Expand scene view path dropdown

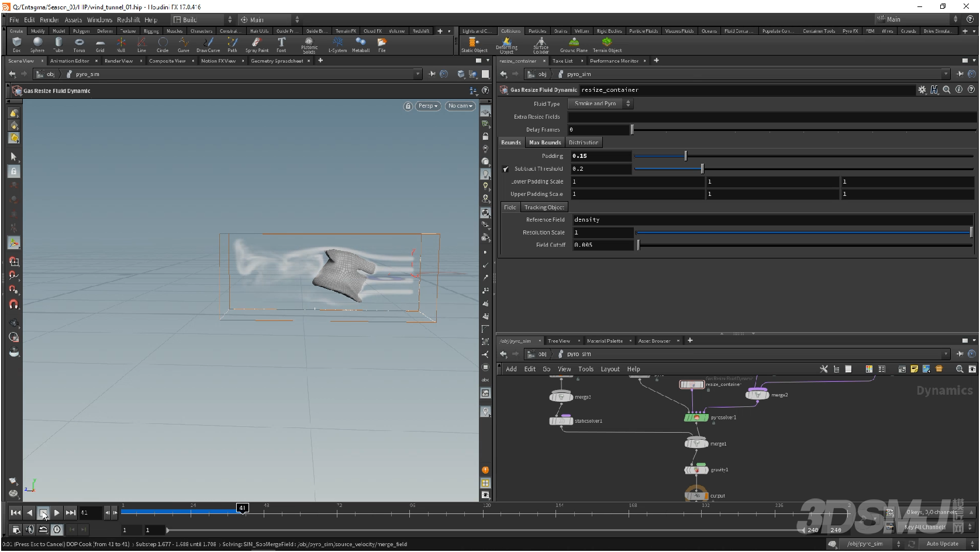418,74
